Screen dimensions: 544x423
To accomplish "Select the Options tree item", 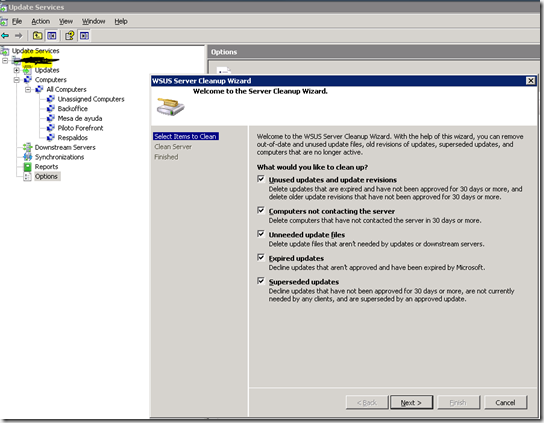I will pos(46,177).
